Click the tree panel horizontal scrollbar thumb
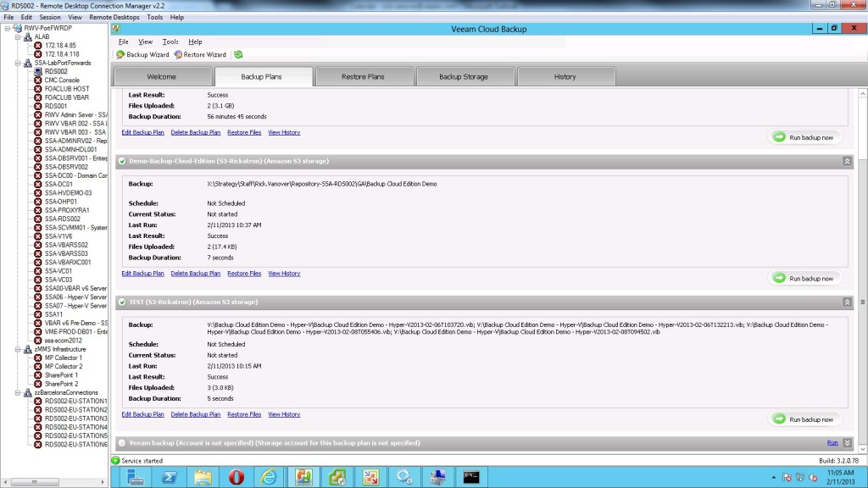The image size is (868, 488). click(35, 482)
